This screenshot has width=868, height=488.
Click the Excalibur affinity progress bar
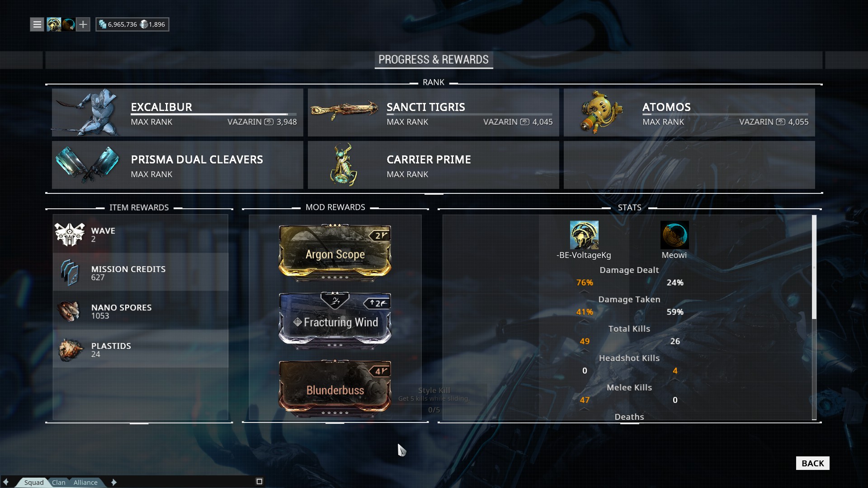[x=214, y=114]
